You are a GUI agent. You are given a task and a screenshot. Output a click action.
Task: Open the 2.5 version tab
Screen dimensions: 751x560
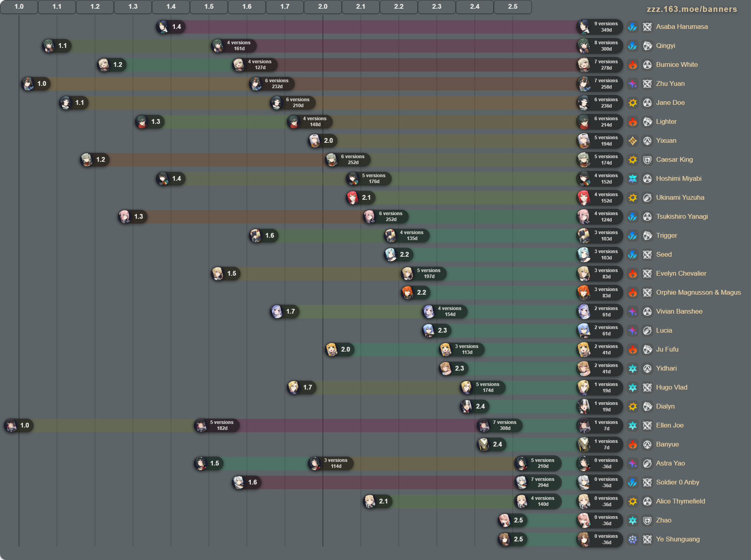tap(513, 7)
